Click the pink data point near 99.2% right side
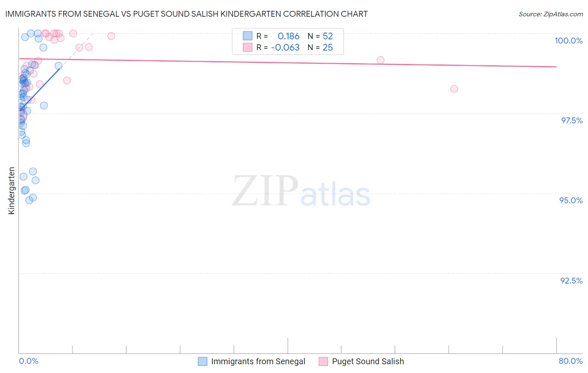Viewport: 588px width, 373px height. 381,60
